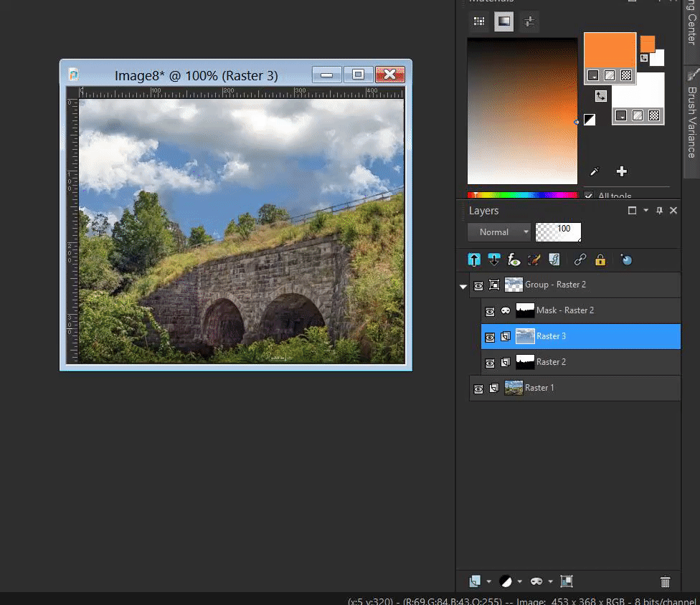Pin the Layers palette
The width and height of the screenshot is (700, 605).
coord(659,210)
